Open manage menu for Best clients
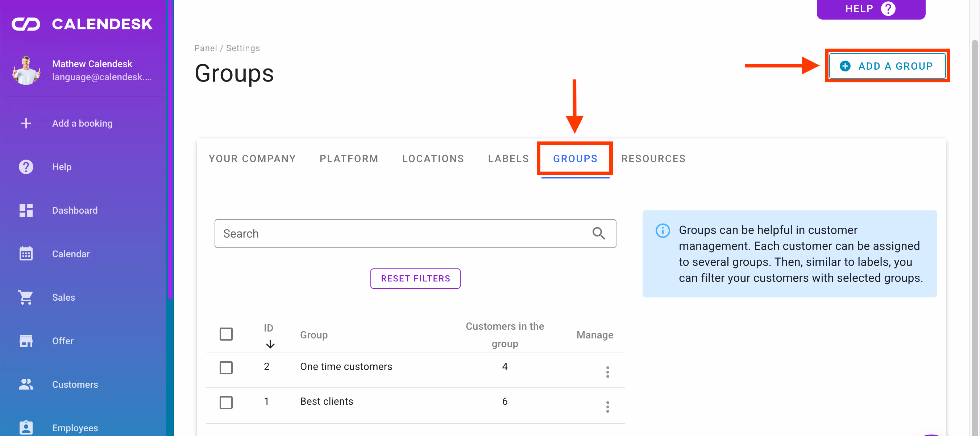The image size is (980, 436). pyautogui.click(x=607, y=407)
